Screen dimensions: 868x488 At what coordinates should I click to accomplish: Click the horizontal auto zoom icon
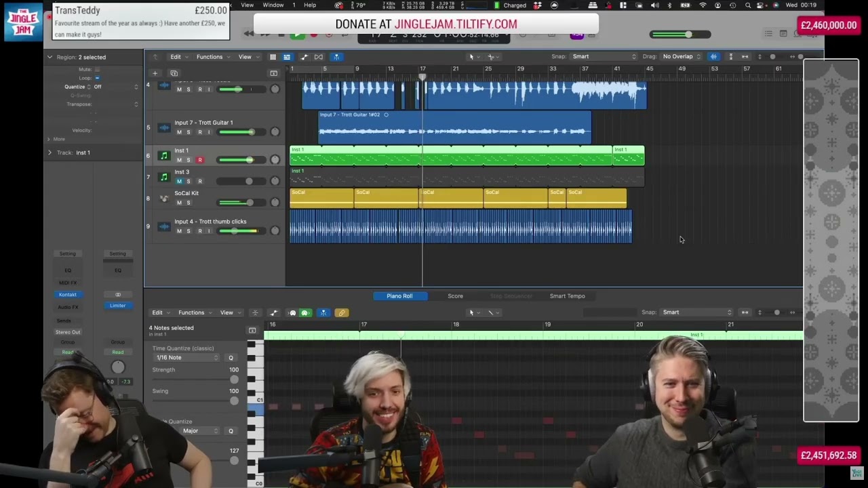pyautogui.click(x=745, y=57)
